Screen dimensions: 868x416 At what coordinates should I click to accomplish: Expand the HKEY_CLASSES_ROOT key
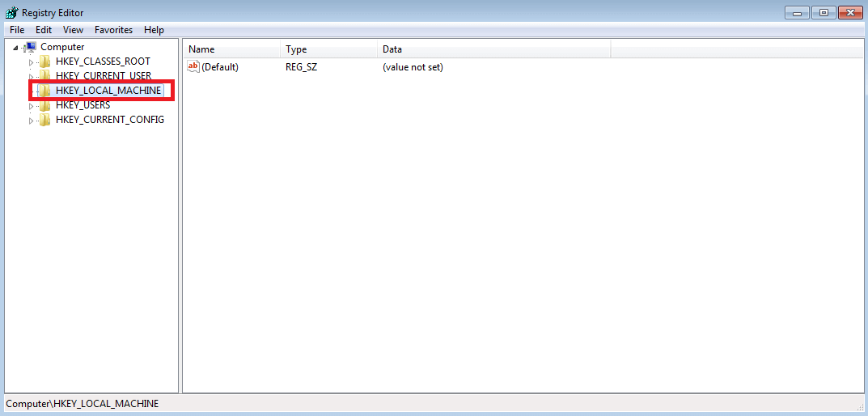[31, 62]
